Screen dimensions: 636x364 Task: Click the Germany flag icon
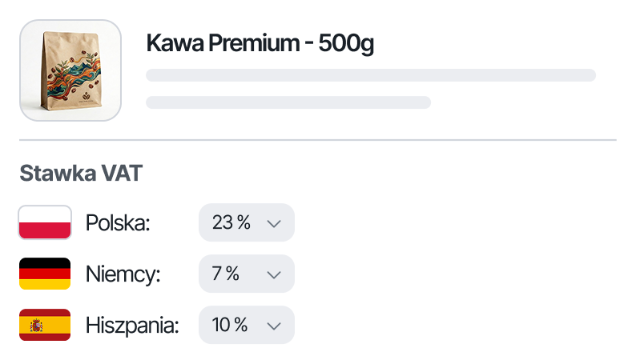pos(45,274)
